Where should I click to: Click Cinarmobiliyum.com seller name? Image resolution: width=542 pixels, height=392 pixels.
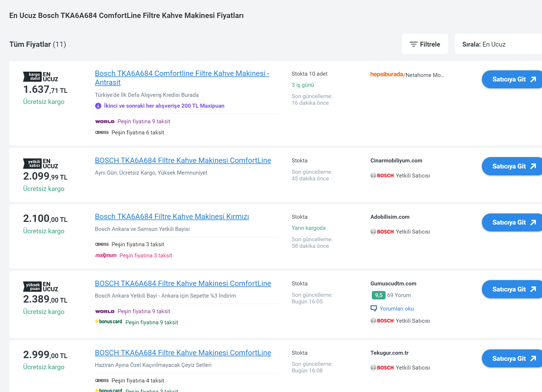[x=396, y=161]
